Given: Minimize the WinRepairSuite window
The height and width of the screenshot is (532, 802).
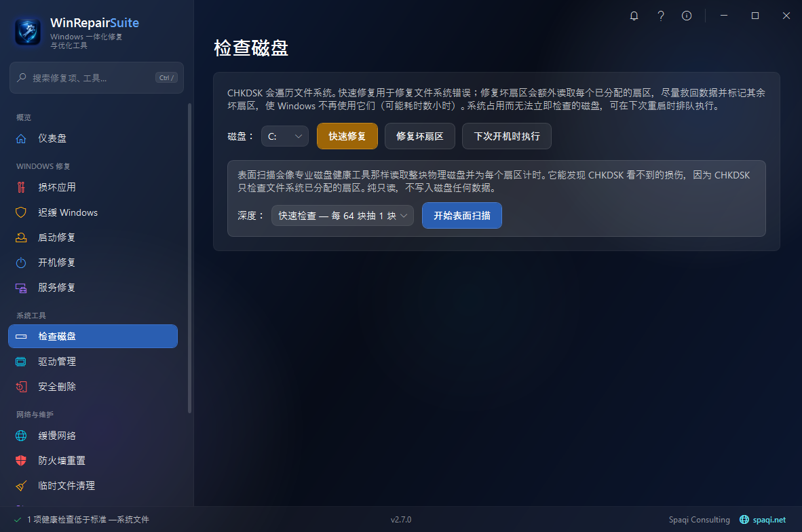Looking at the screenshot, I should (x=724, y=16).
